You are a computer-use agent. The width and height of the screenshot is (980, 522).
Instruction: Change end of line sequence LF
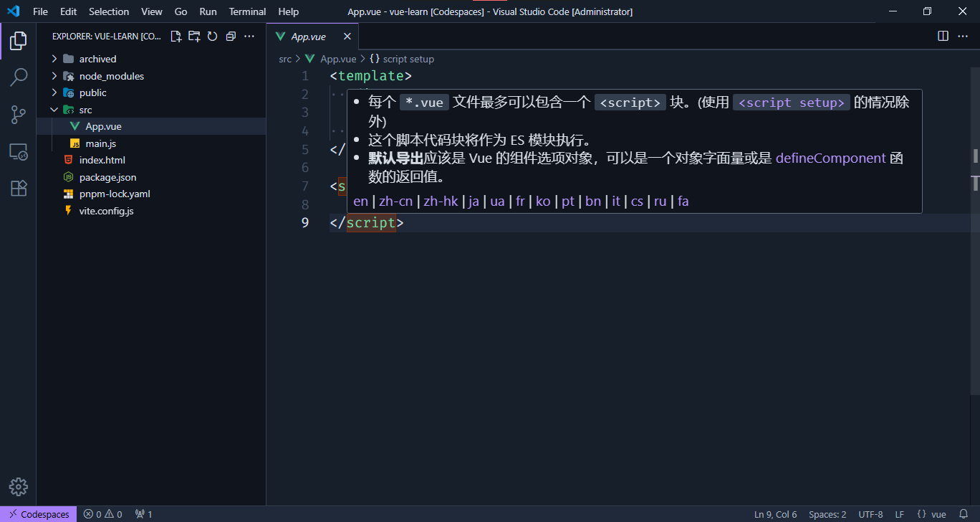[900, 514]
